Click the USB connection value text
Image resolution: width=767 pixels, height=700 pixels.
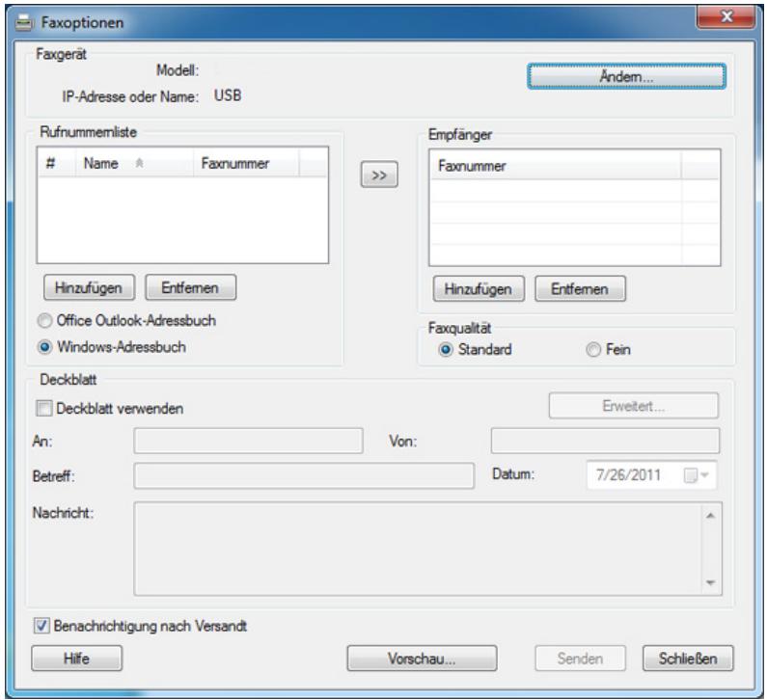(228, 94)
